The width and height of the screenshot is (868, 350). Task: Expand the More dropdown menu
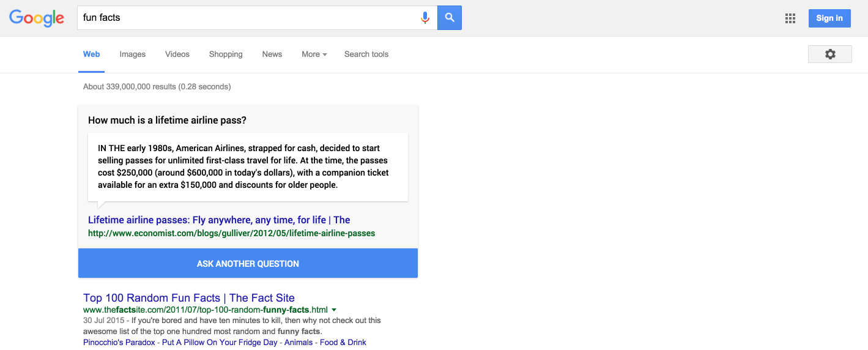point(314,54)
